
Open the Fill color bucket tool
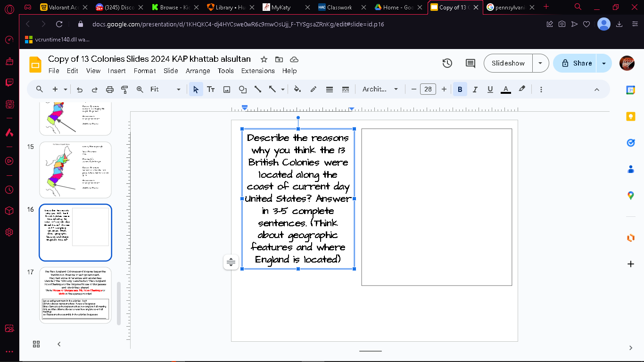[297, 89]
